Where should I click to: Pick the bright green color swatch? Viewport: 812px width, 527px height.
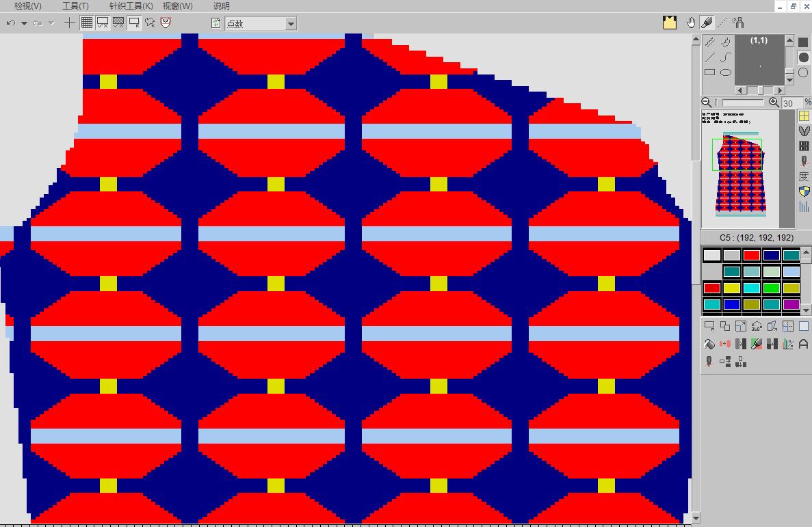click(x=771, y=288)
